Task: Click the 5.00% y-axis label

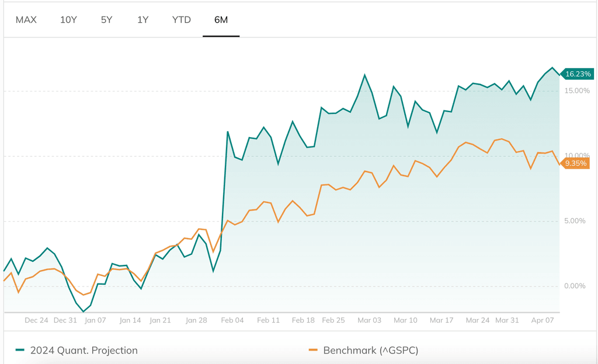Action: [575, 221]
